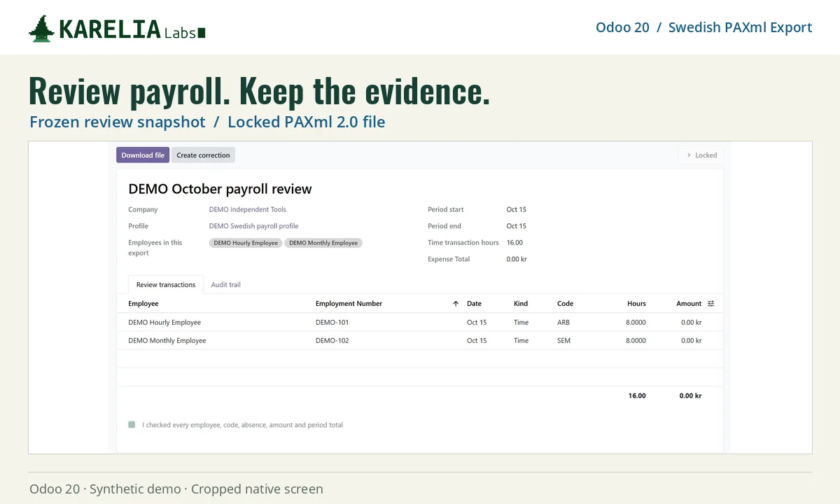The height and width of the screenshot is (504, 840).
Task: Click the DEMO October payroll review title
Action: (220, 189)
